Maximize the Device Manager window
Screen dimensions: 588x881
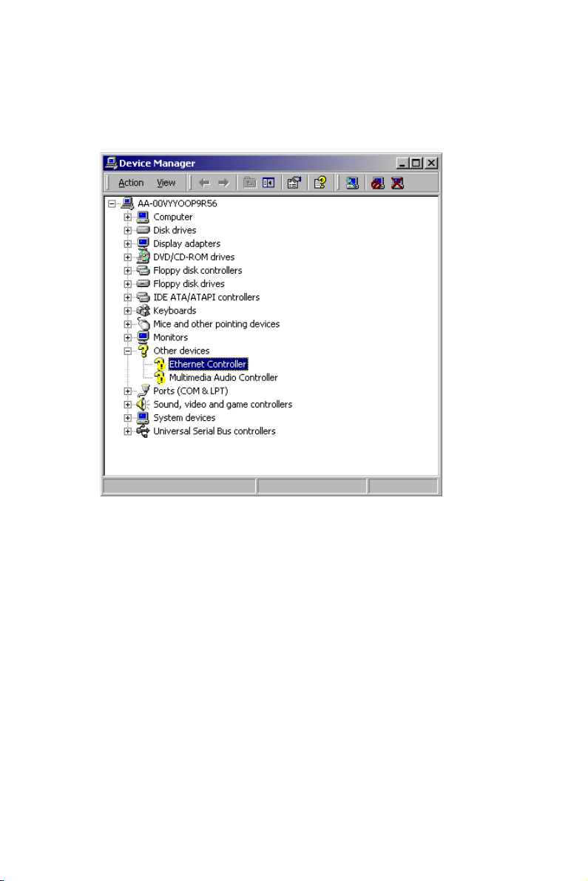coord(416,163)
